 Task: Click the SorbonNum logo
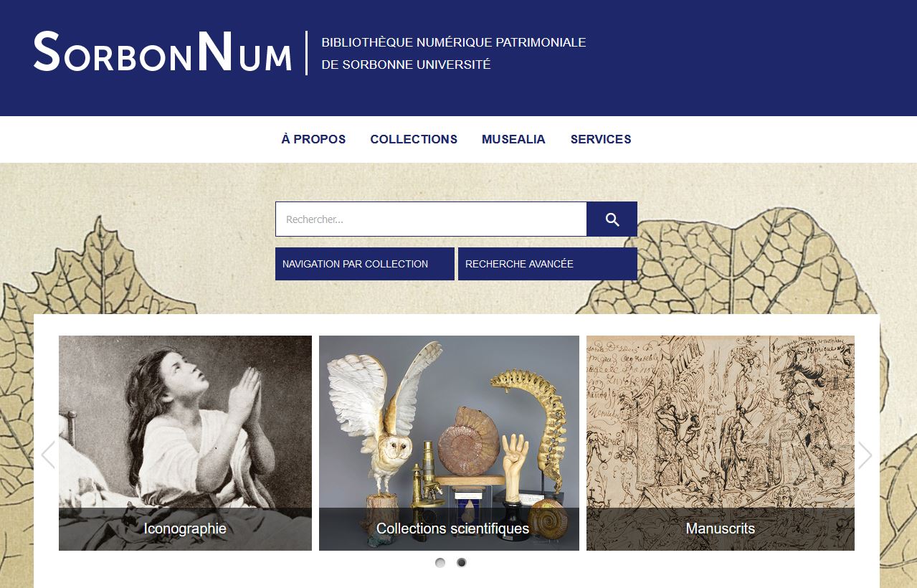pos(163,52)
